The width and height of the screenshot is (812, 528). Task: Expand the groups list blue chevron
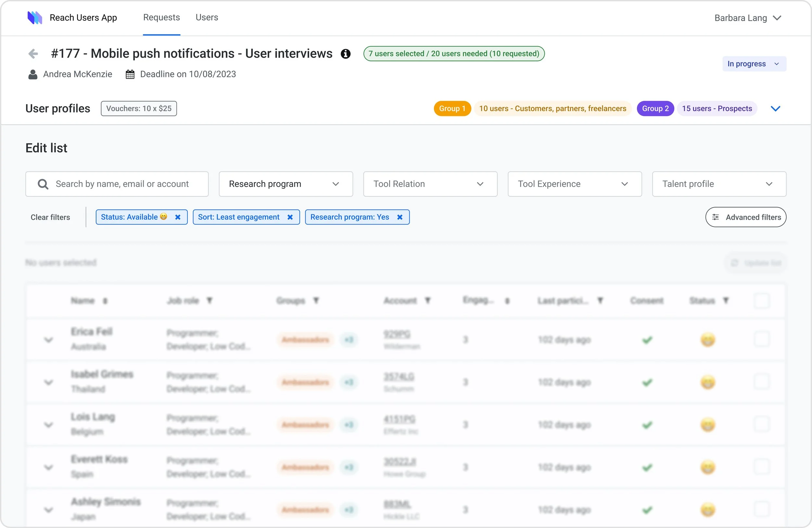click(x=776, y=109)
